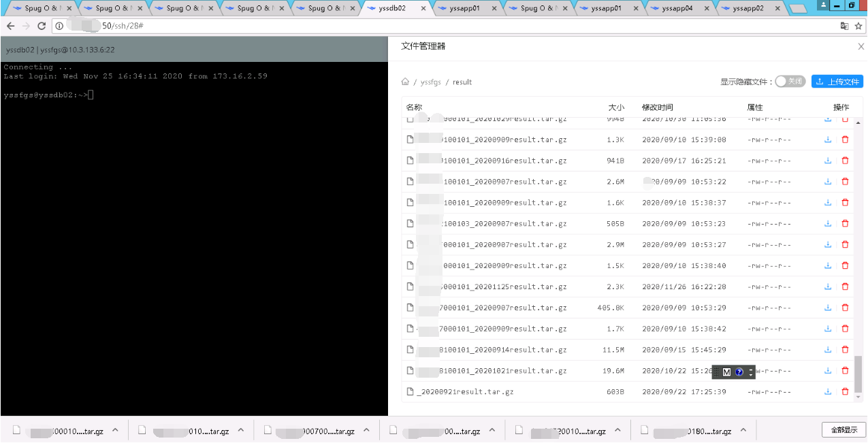Toggle 显示隐藏文件 switch
Image resolution: width=868 pixels, height=443 pixels.
(x=790, y=82)
